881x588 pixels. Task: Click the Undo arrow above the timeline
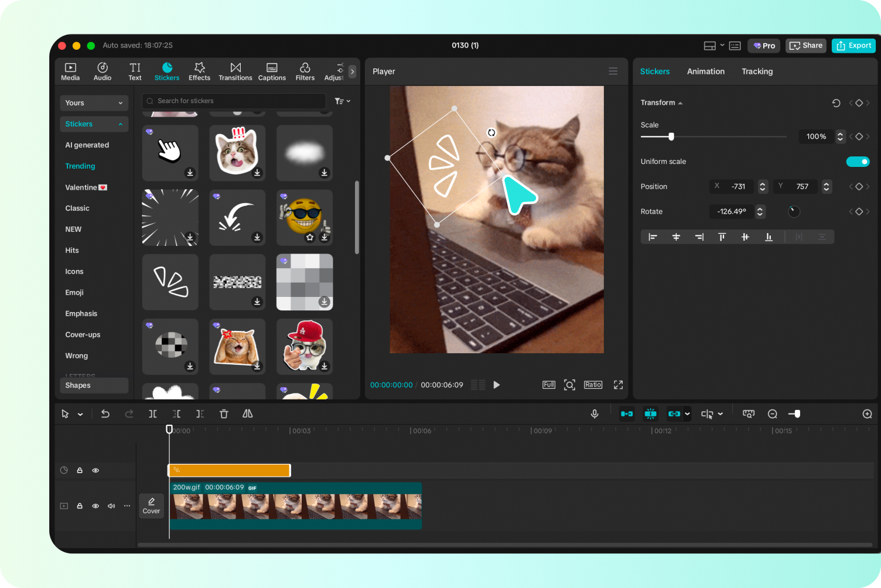pyautogui.click(x=105, y=413)
